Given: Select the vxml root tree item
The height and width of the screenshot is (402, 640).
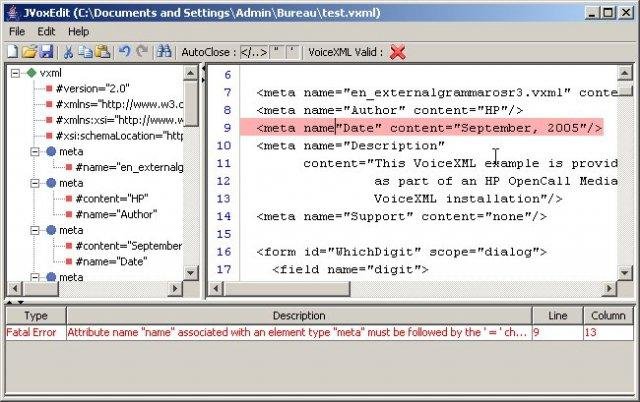Looking at the screenshot, I should [51, 73].
